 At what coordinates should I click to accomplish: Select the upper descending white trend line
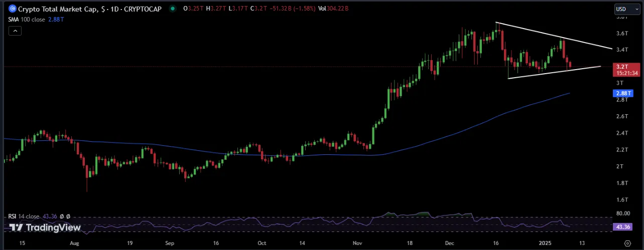[x=554, y=36]
